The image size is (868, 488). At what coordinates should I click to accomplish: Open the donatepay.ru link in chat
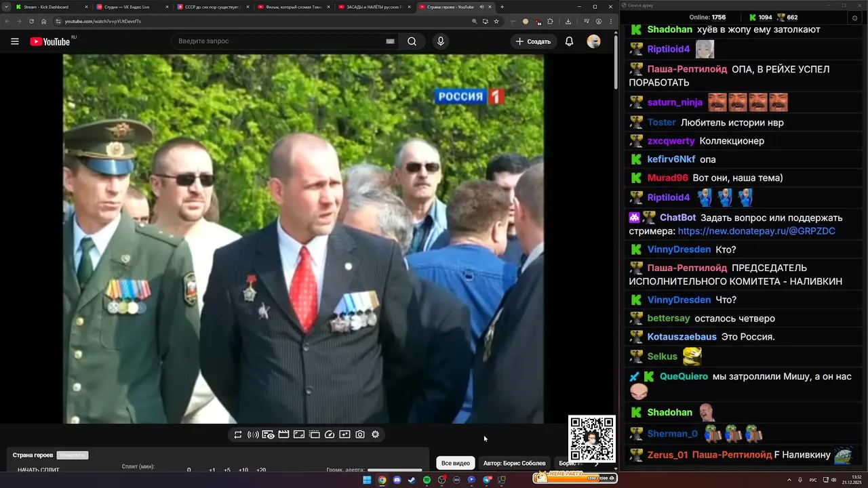click(756, 231)
